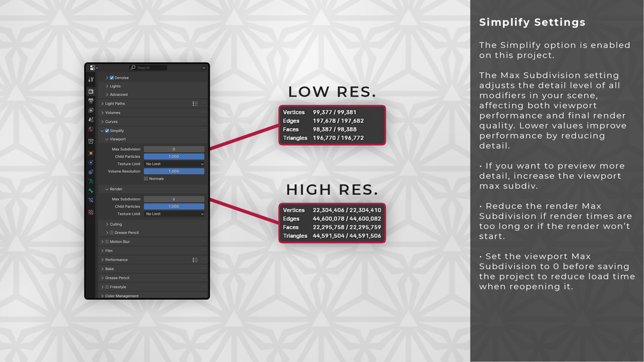Click Viewport Max Subdivision value field

click(x=174, y=149)
